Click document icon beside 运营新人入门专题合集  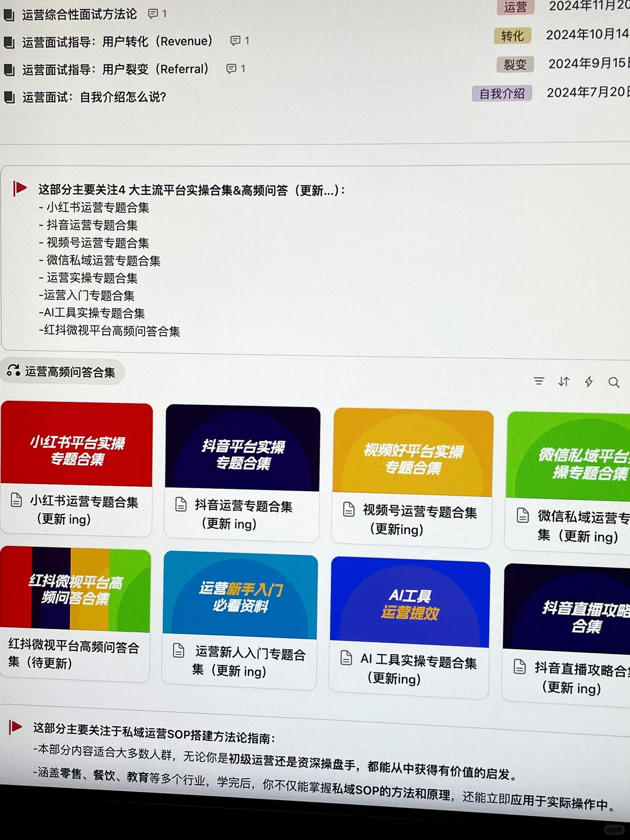coord(178,651)
